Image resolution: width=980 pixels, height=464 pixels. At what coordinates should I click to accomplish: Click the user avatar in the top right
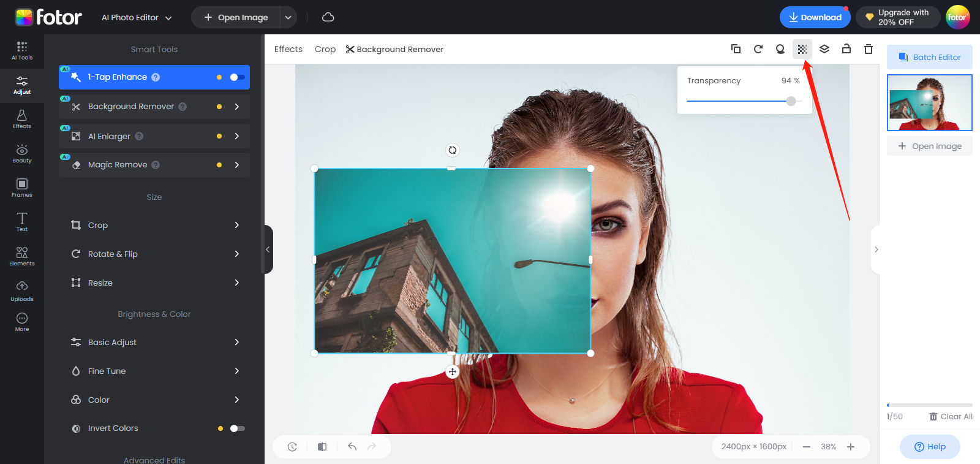point(957,17)
